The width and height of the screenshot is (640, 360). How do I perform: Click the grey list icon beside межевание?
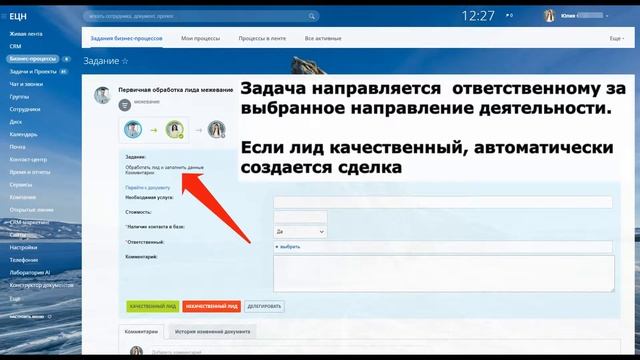[x=124, y=105]
